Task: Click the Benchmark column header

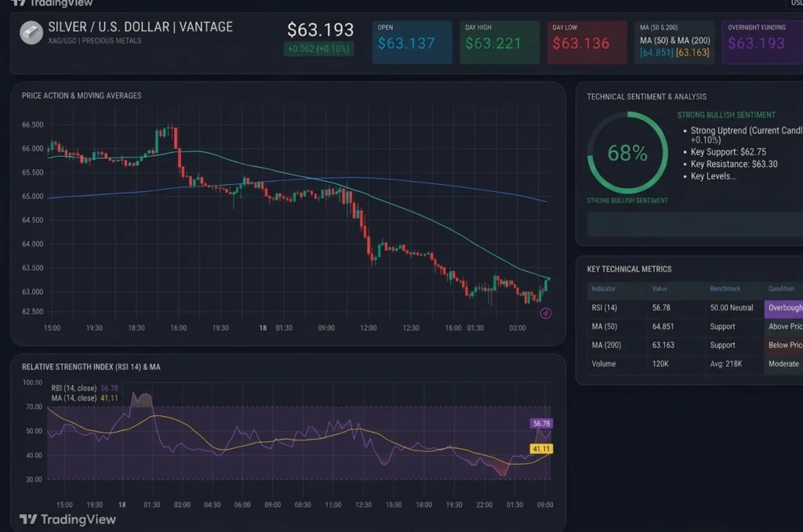Action: tap(725, 288)
